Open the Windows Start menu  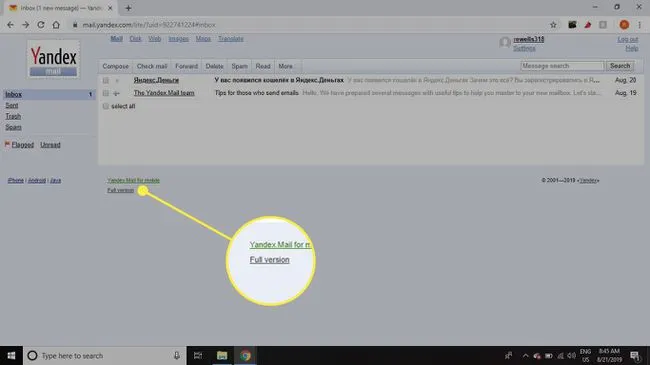pos(11,355)
